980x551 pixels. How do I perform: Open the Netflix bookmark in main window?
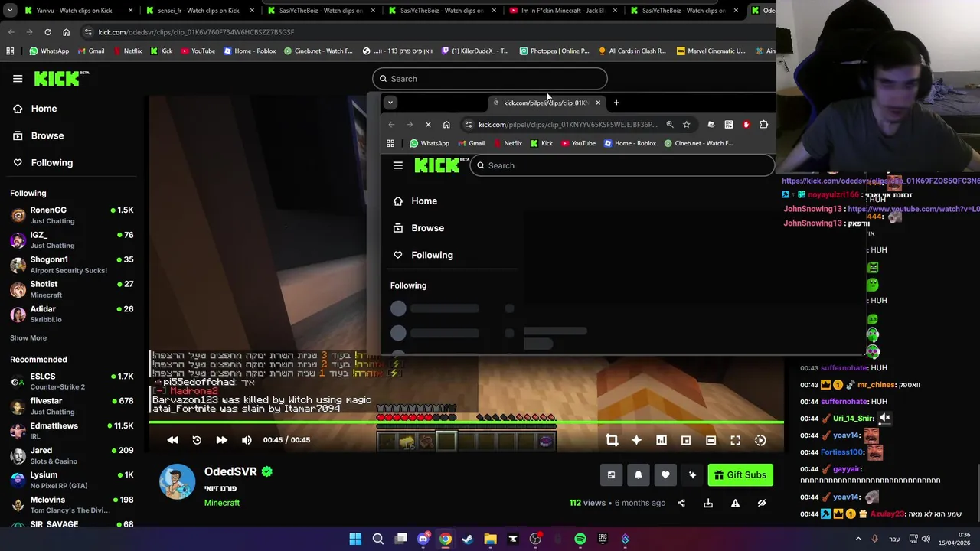[126, 51]
